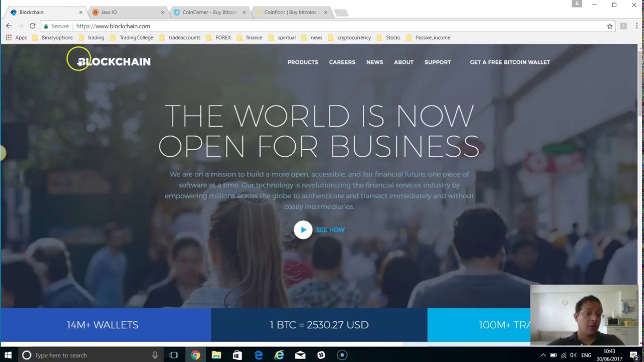
Task: Open File Explorer from the taskbar
Action: pos(216,355)
